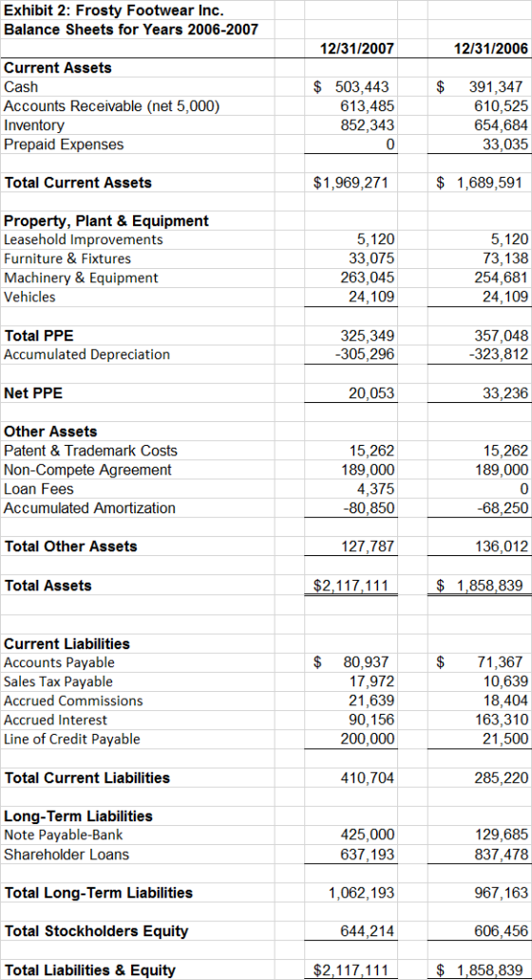Click Total Current Liabilities value 285,220

[502, 778]
